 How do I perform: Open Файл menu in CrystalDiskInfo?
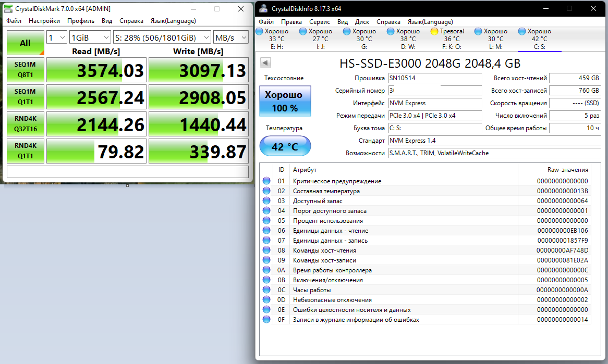coord(266,22)
